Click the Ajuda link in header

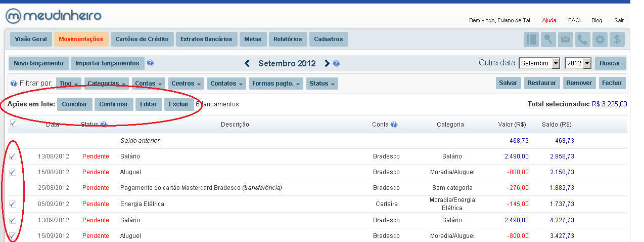pos(549,20)
